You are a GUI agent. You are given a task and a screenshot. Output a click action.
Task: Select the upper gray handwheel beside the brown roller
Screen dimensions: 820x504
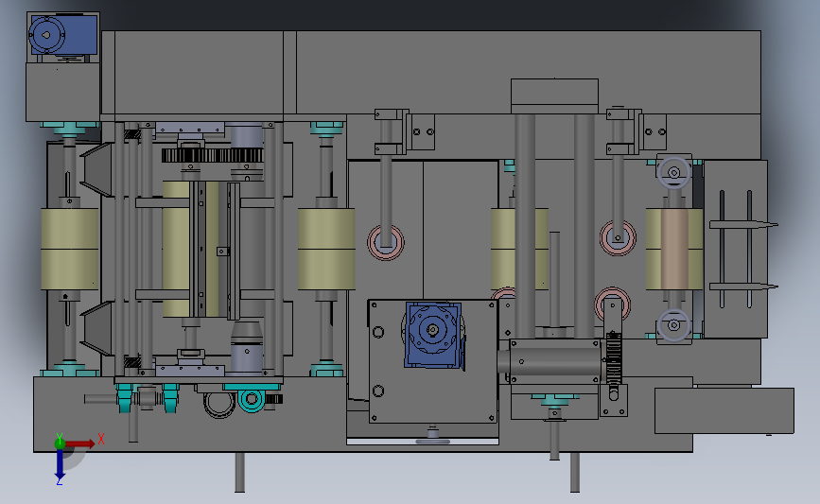point(674,172)
